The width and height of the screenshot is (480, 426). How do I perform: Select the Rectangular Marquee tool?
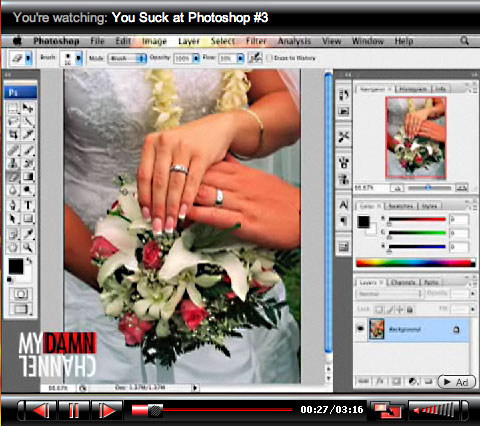pyautogui.click(x=13, y=108)
